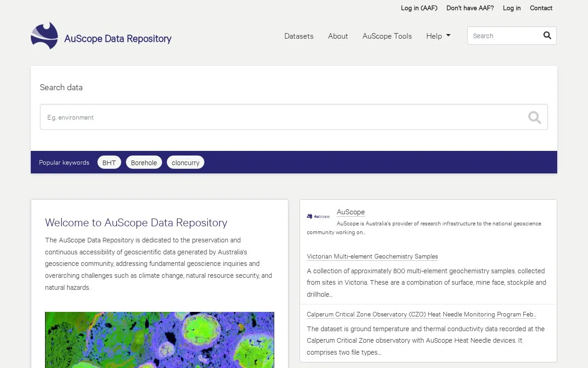Open the About page

338,36
